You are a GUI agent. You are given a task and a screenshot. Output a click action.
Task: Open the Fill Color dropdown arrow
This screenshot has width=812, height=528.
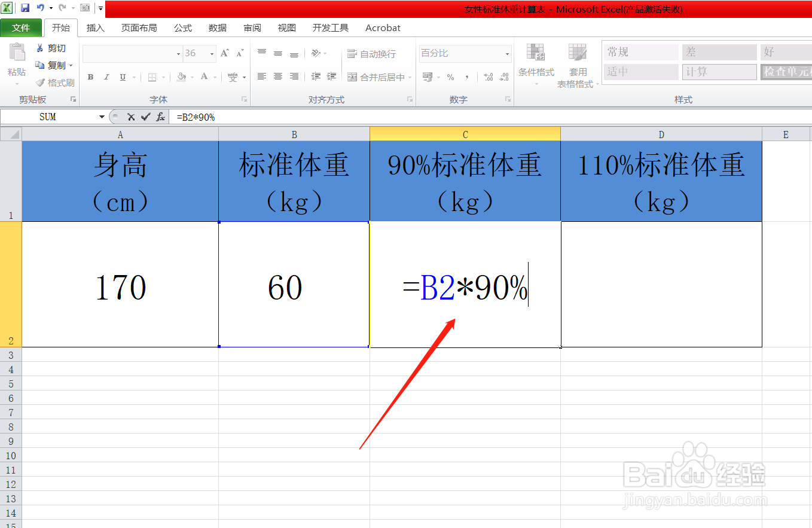click(x=193, y=77)
